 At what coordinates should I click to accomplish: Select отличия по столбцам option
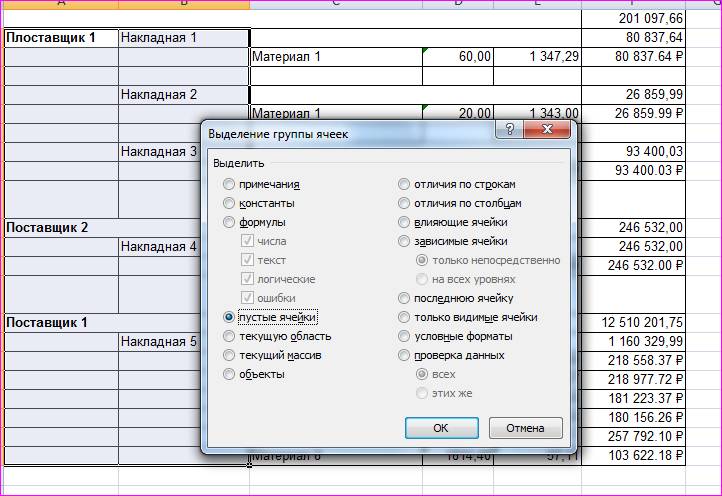[x=404, y=203]
